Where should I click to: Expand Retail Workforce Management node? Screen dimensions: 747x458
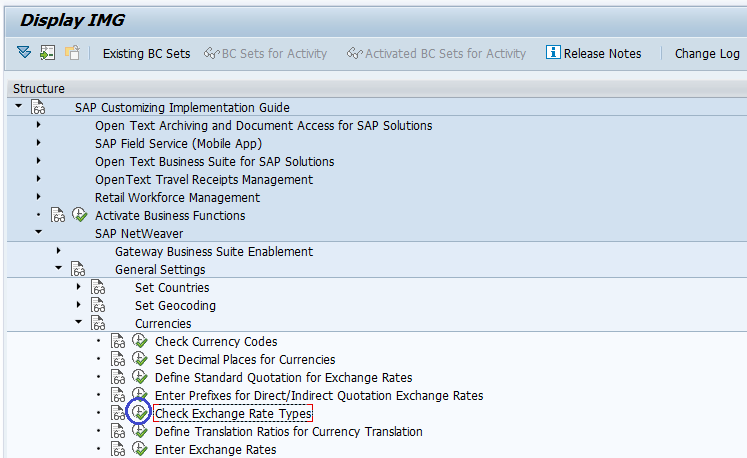point(39,197)
